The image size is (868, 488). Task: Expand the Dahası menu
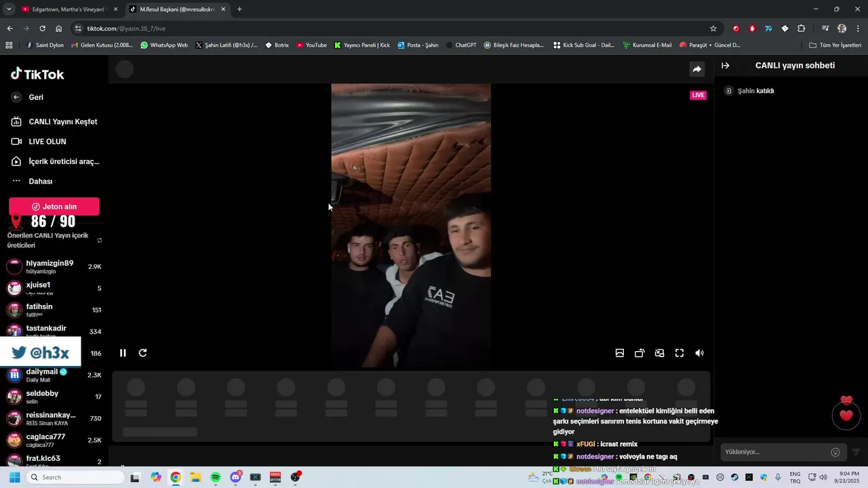pyautogui.click(x=32, y=182)
